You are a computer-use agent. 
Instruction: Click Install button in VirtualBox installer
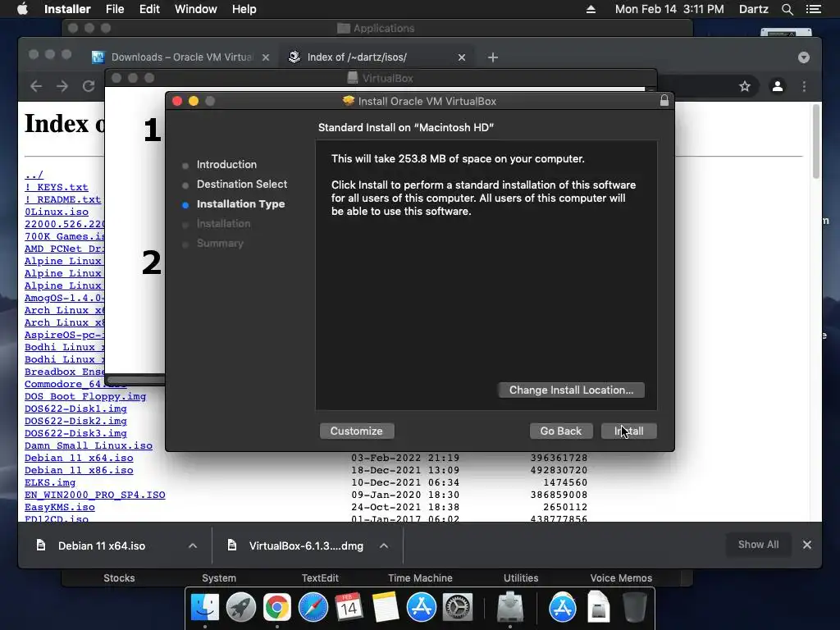(x=628, y=431)
